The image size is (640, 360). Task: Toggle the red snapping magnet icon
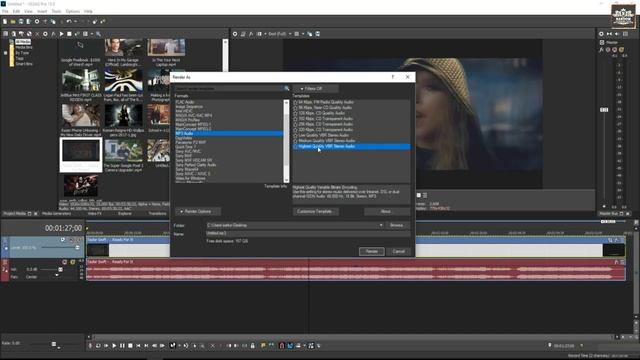point(282,346)
